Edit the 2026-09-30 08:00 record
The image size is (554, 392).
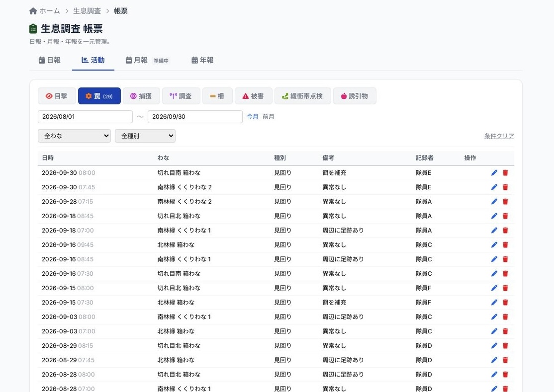point(494,172)
